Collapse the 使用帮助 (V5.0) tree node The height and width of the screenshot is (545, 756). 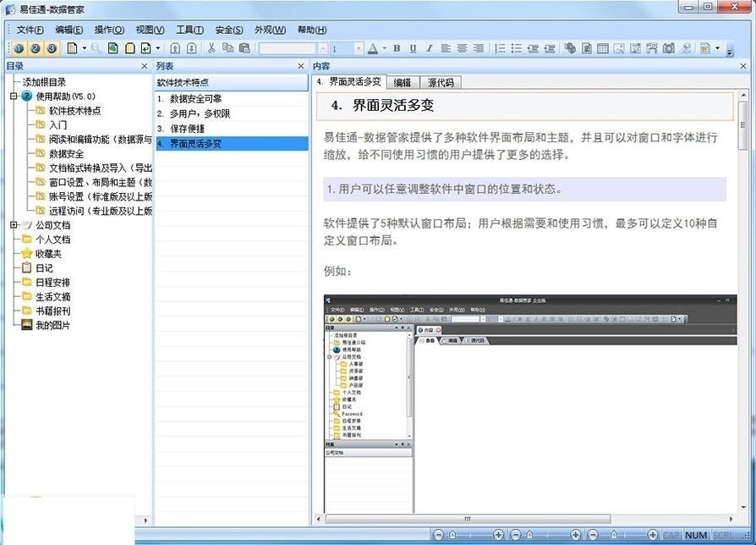pos(14,96)
